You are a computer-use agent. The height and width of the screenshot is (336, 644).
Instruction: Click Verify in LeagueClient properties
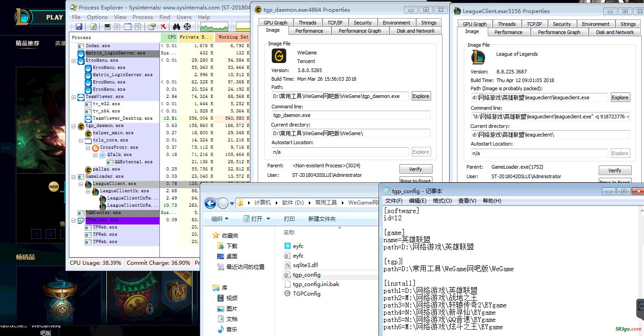(615, 170)
